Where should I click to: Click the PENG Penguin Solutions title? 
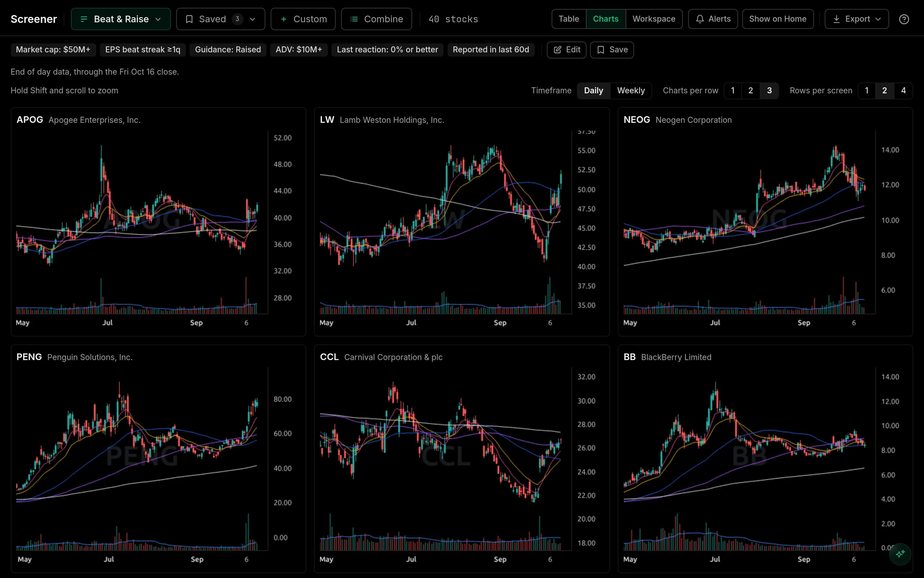click(75, 357)
